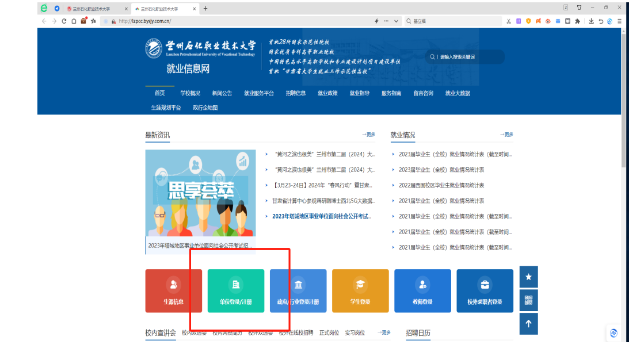The image size is (644, 352).
Task: Open the 招聘信息 navigation menu
Action: click(x=296, y=93)
